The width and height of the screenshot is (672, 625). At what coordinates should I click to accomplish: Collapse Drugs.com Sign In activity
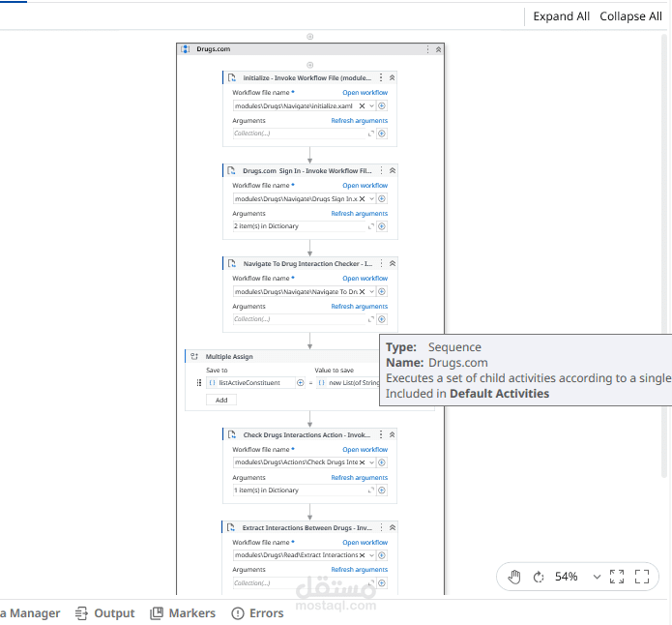(393, 170)
